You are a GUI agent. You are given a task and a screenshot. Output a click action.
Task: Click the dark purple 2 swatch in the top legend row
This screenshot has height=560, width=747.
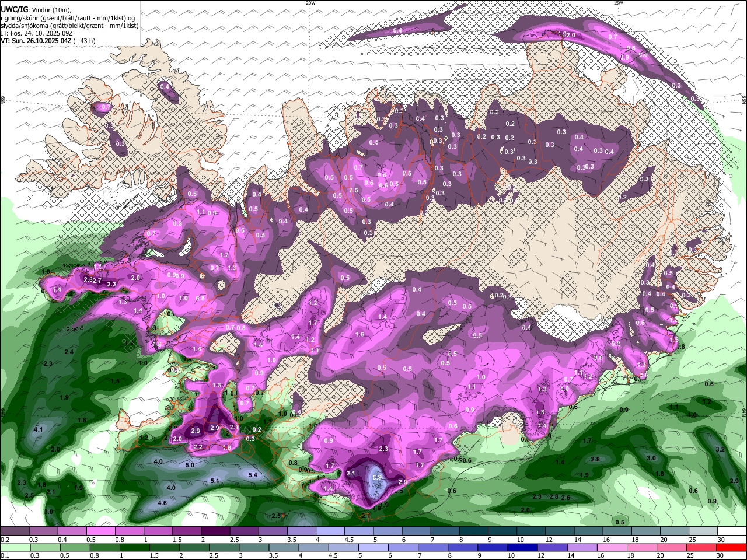[x=215, y=531]
